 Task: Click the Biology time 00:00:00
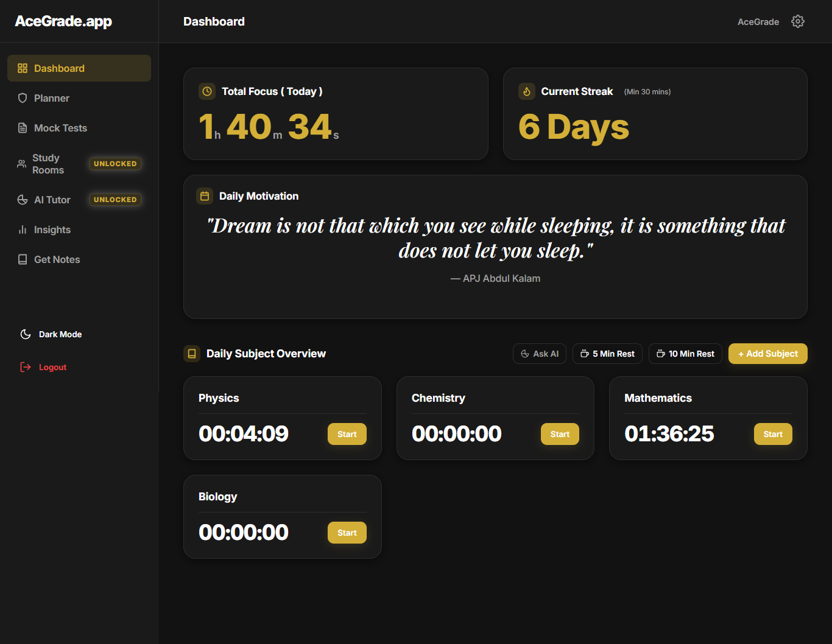(x=244, y=533)
